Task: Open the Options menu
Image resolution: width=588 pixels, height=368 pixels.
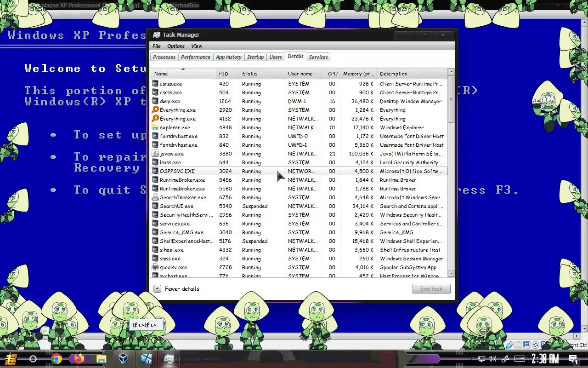Action: 175,46
